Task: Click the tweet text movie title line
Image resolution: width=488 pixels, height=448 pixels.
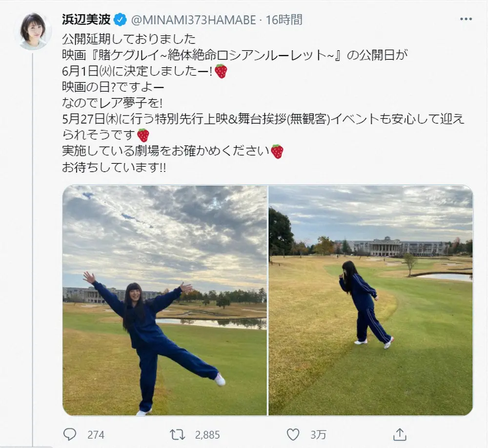Action: point(235,56)
